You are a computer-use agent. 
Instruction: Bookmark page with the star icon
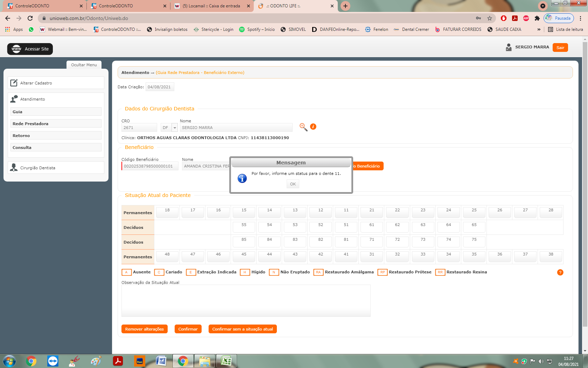pos(490,18)
